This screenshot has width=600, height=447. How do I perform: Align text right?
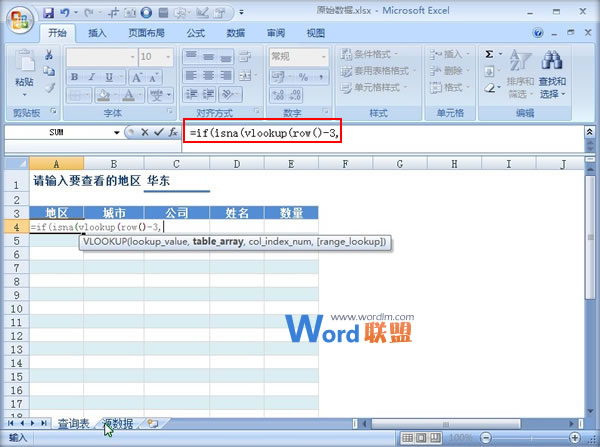tap(226, 76)
